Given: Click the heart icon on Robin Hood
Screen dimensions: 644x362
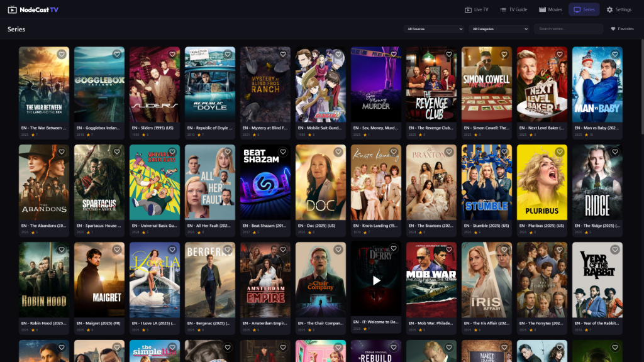Looking at the screenshot, I should [62, 250].
